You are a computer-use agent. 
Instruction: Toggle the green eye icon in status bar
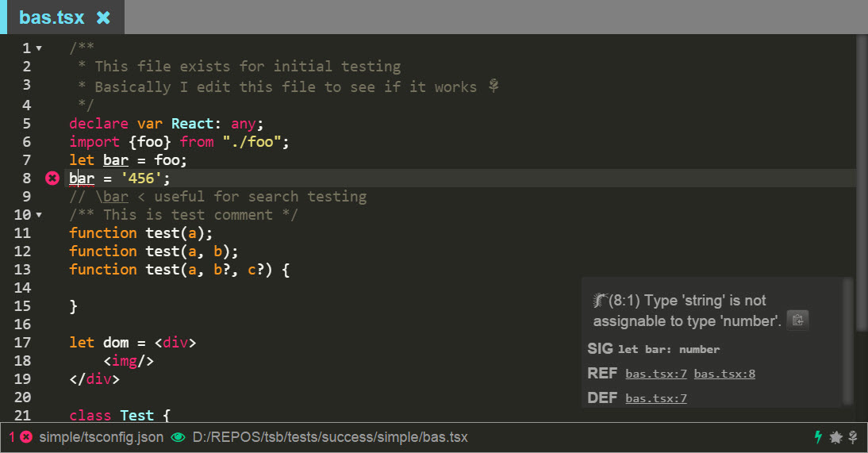click(x=178, y=437)
